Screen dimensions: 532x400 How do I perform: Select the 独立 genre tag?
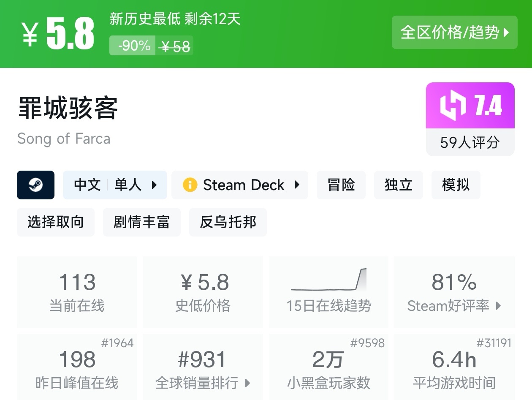pyautogui.click(x=398, y=185)
